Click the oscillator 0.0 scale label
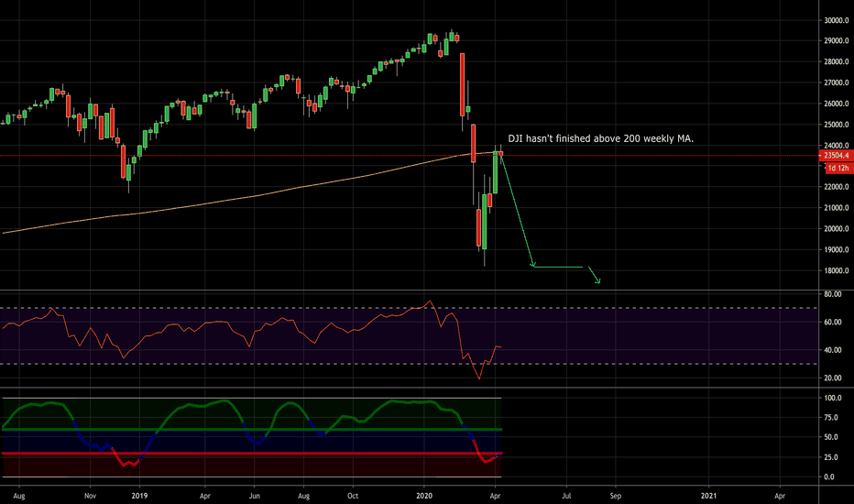The image size is (854, 504). coord(829,477)
